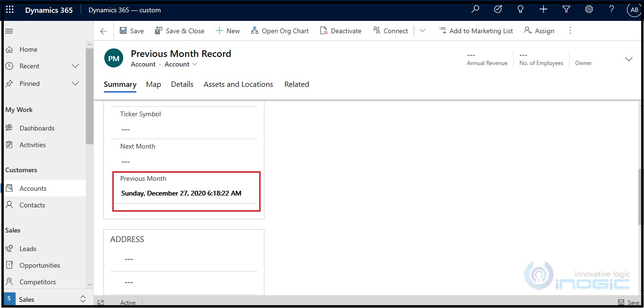The height and width of the screenshot is (308, 644).
Task: Click the PM record avatar
Action: pyautogui.click(x=114, y=58)
